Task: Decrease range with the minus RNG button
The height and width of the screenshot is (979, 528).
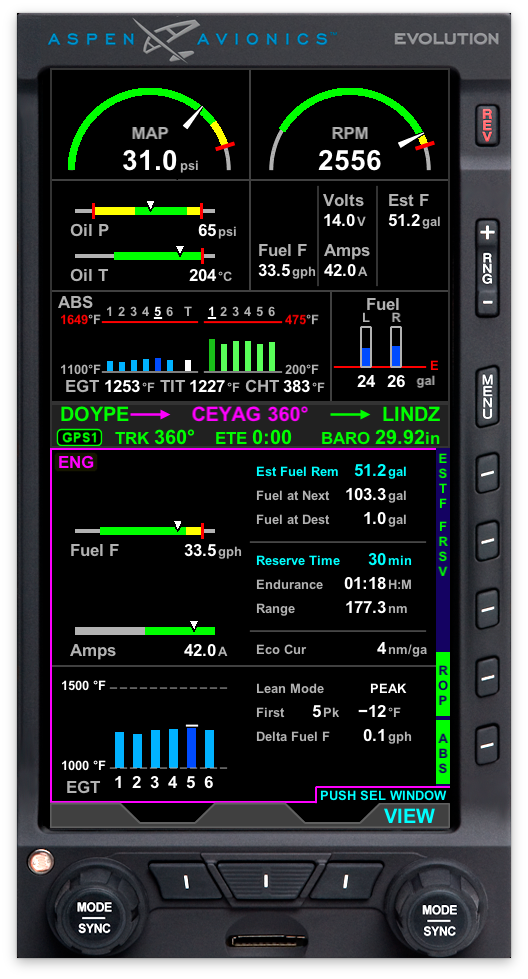Action: 487,302
